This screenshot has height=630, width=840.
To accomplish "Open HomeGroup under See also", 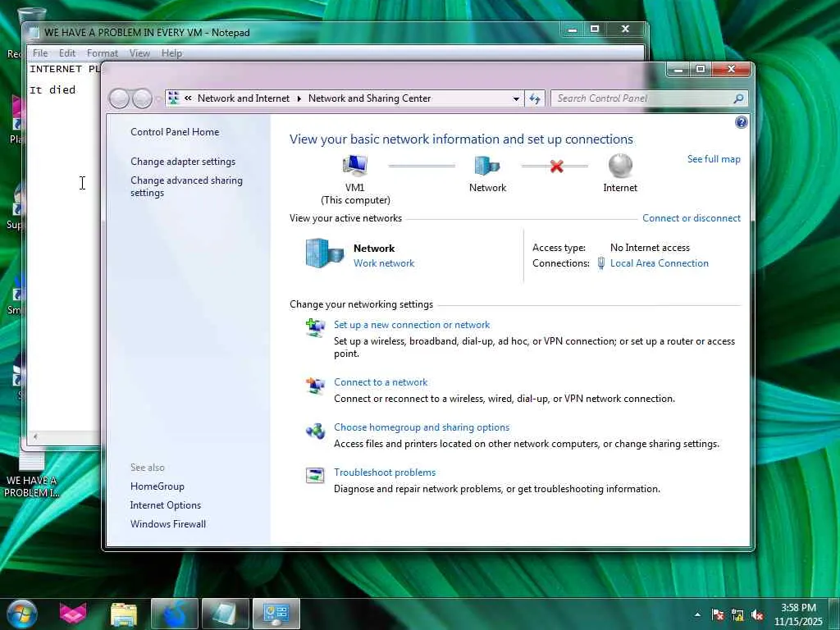I will click(157, 486).
